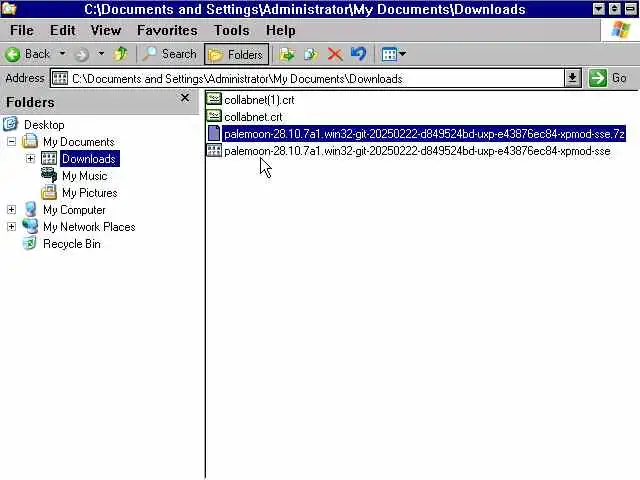
Task: Expand the My Network Places node
Action: point(11,227)
